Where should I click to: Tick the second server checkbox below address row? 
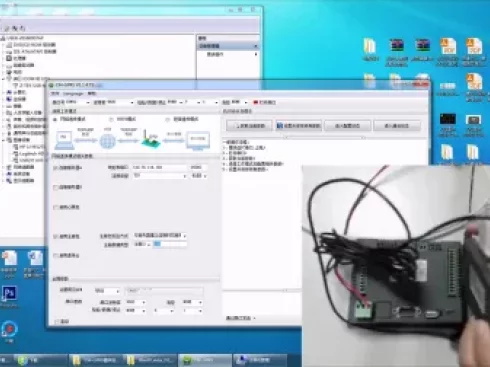coord(56,188)
